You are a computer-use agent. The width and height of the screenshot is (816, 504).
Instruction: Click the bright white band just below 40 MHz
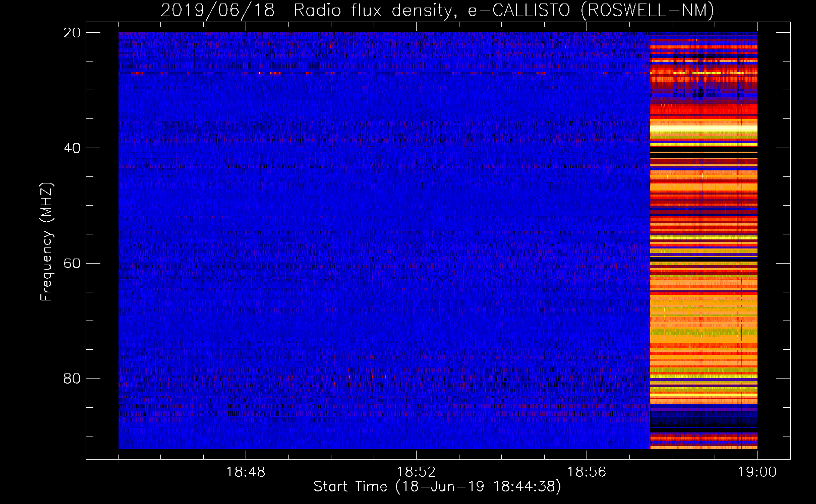point(704,129)
